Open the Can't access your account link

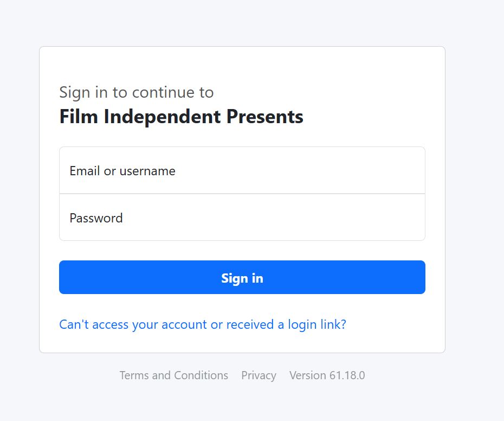pyautogui.click(x=202, y=324)
